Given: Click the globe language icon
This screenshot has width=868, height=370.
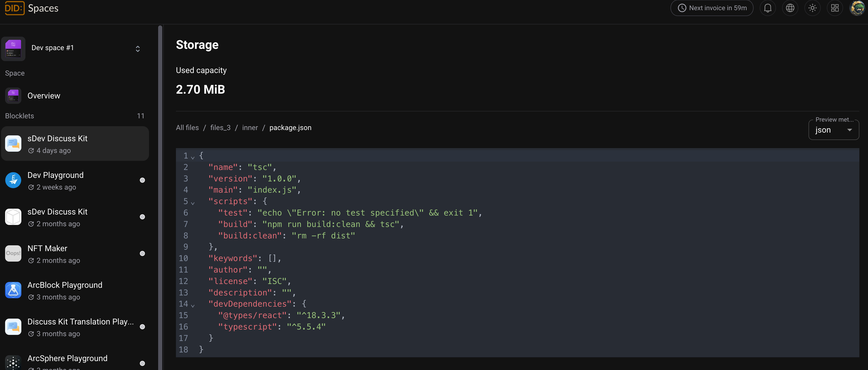Looking at the screenshot, I should pos(790,8).
